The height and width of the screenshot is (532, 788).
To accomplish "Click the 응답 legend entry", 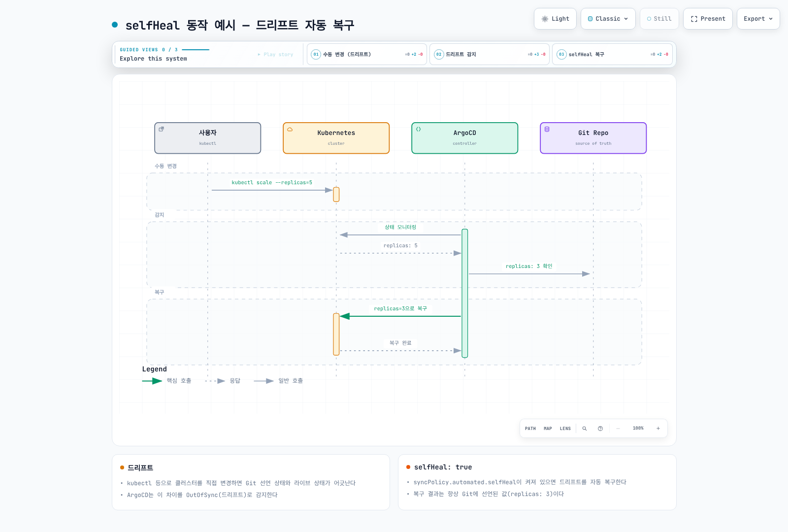I will pyautogui.click(x=223, y=381).
